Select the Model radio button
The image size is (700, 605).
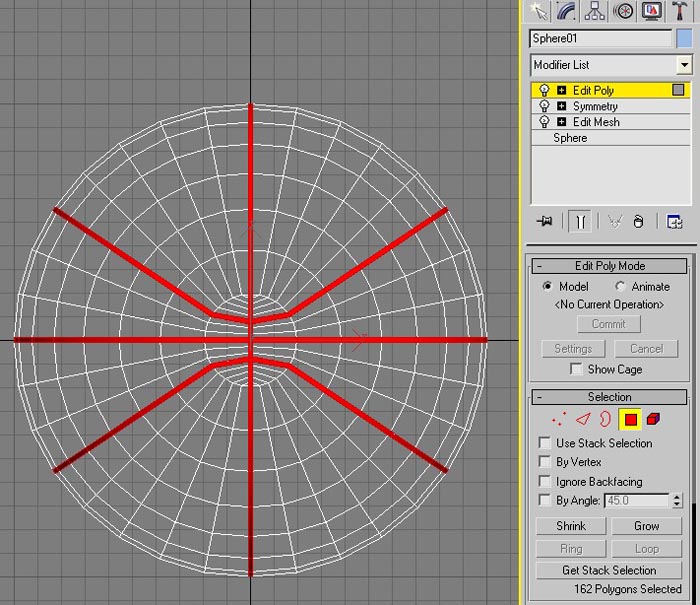coord(547,286)
